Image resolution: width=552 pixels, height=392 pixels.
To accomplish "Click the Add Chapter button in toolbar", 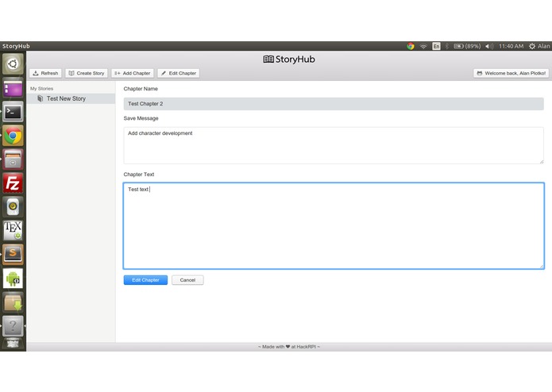I will (x=133, y=73).
